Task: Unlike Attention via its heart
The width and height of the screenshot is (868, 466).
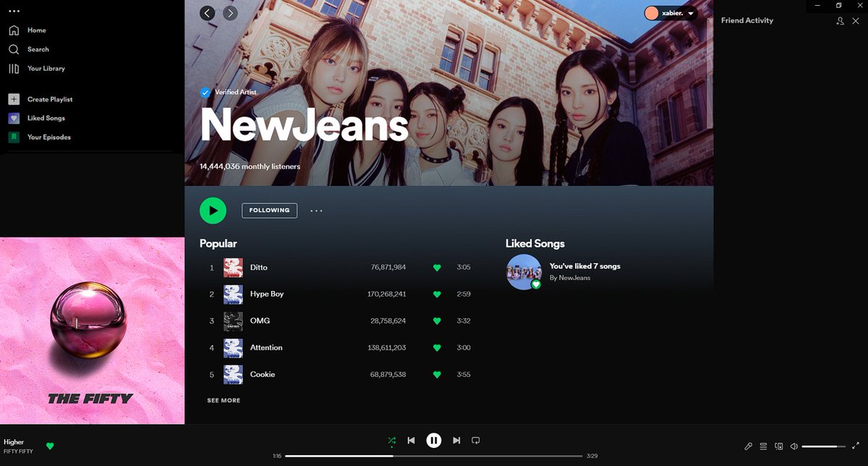Action: click(437, 348)
